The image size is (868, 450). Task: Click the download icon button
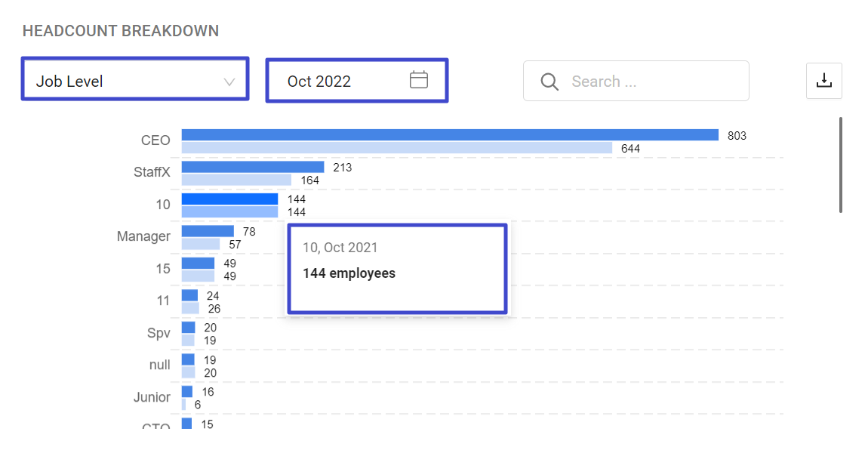pos(824,81)
